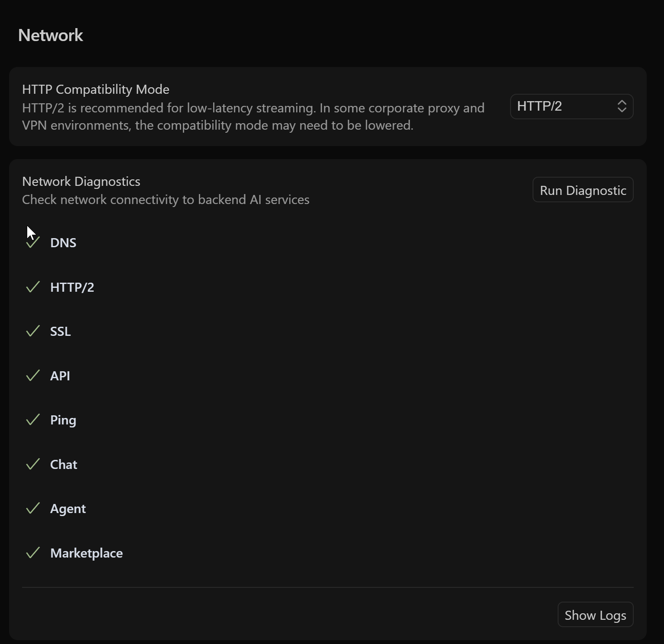Viewport: 664px width, 644px height.
Task: Click the up-down chevron in HTTP/2 selector
Action: click(x=622, y=106)
